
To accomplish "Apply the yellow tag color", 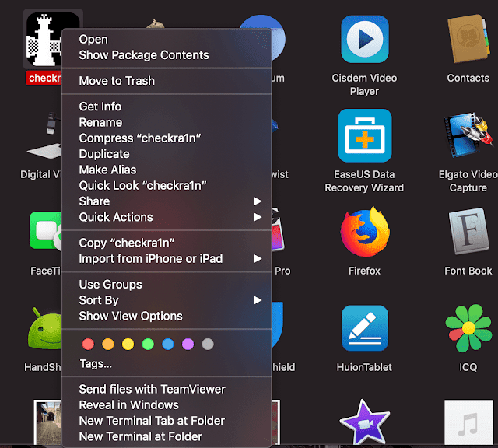I will click(x=128, y=345).
